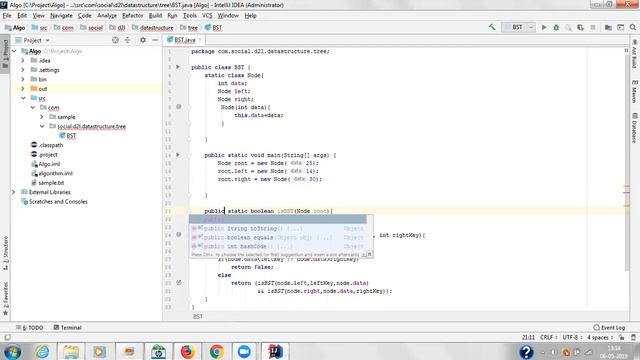Click CRLF line separator in status bar
The height and width of the screenshot is (360, 640).
pos(548,338)
